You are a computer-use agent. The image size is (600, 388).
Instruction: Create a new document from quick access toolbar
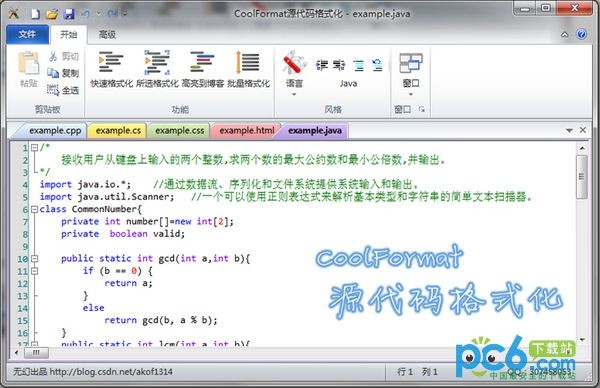pyautogui.click(x=35, y=14)
